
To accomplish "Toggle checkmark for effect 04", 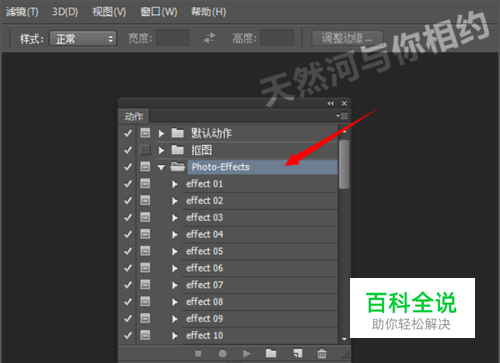I will (x=128, y=234).
